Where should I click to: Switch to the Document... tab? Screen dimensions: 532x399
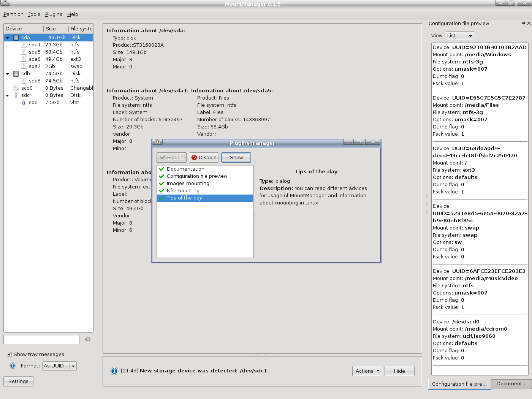pos(511,384)
